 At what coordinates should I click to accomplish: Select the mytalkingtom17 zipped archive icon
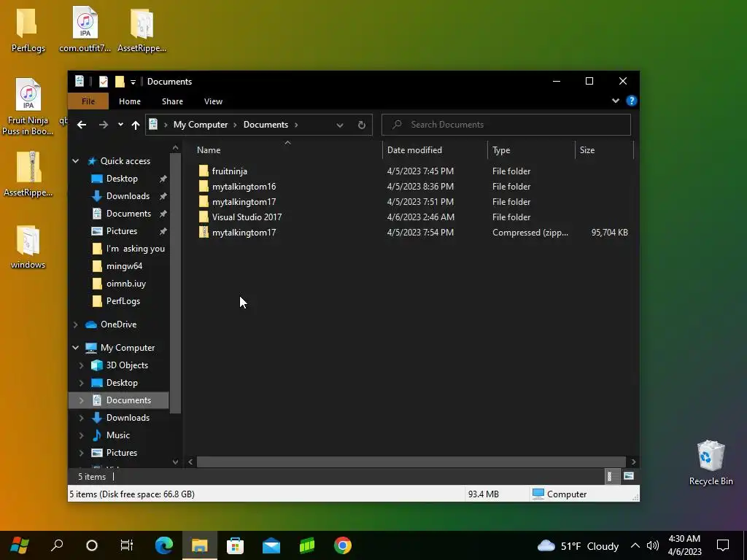coord(204,233)
